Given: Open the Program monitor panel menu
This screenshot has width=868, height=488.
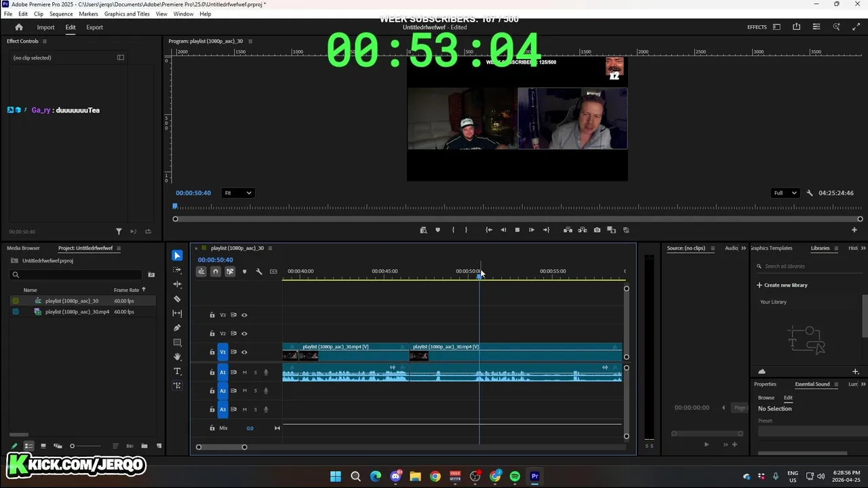Looking at the screenshot, I should tap(250, 41).
